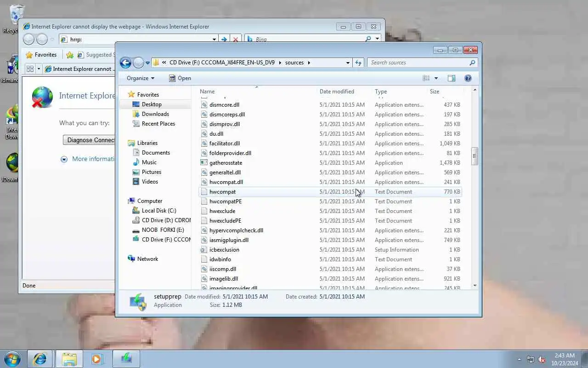This screenshot has width=588, height=368.
Task: Select the idwbinfo text document
Action: 220,259
